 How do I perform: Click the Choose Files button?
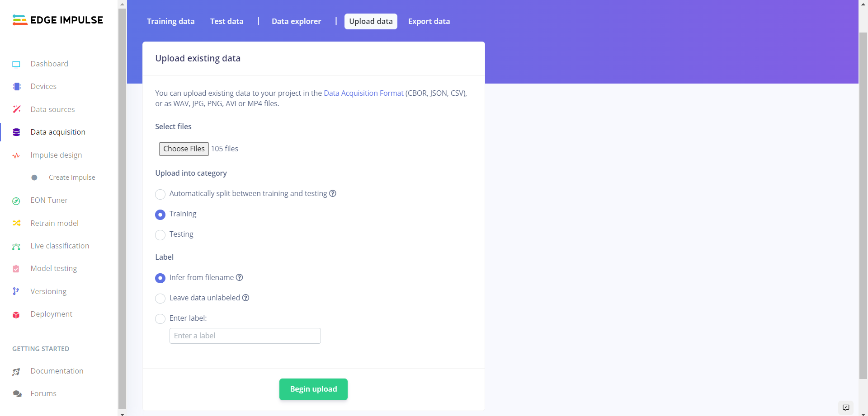click(x=184, y=149)
